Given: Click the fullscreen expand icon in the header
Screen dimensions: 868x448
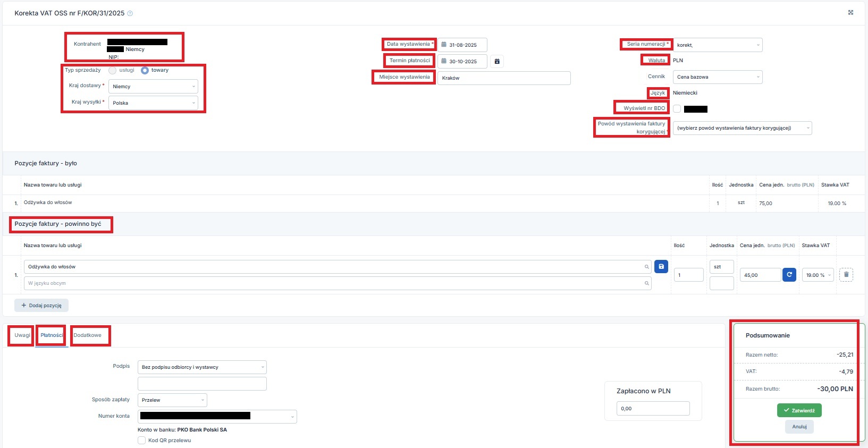Looking at the screenshot, I should coord(850,13).
